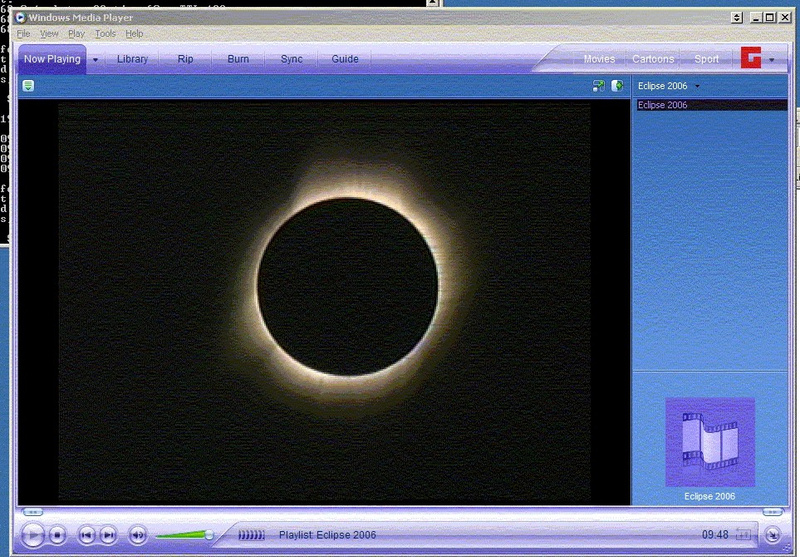
Task: Click the red online store logo
Action: 750,59
